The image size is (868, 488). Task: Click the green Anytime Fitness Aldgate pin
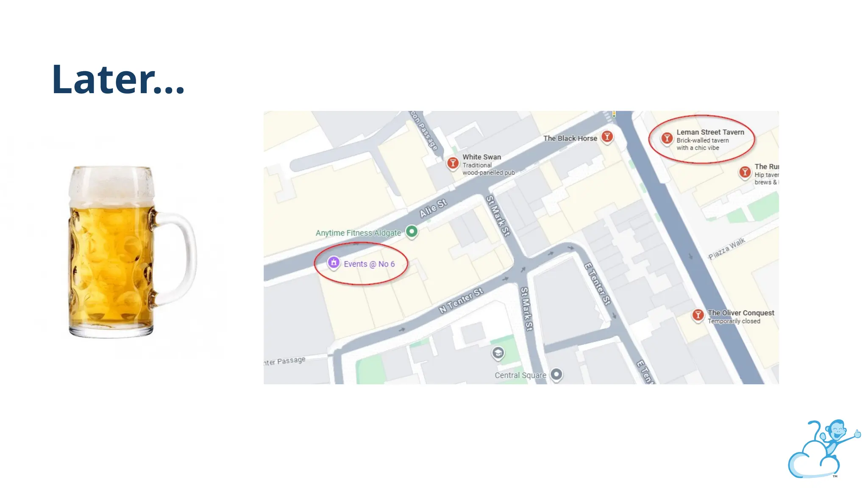[x=412, y=232]
